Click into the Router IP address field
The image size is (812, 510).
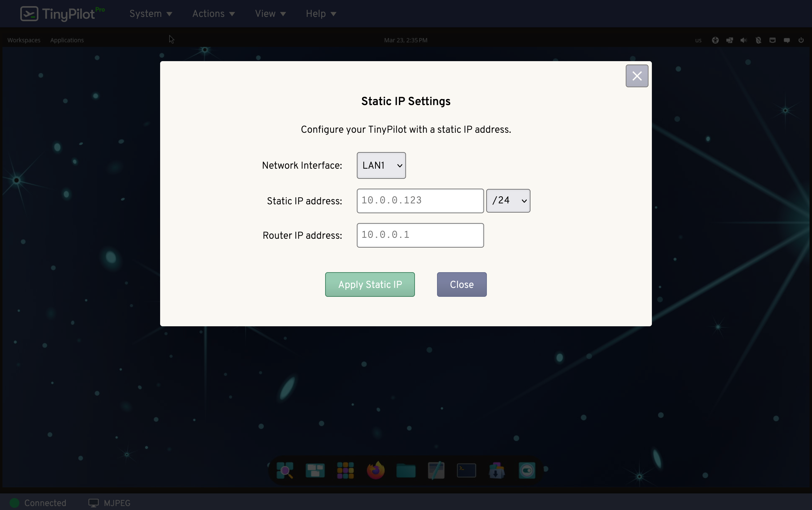point(420,235)
